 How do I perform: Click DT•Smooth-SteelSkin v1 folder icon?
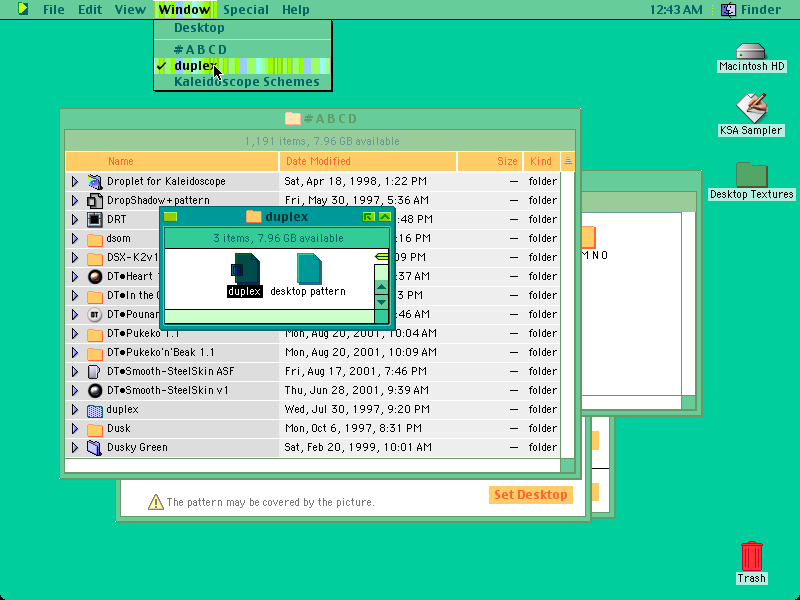[94, 391]
